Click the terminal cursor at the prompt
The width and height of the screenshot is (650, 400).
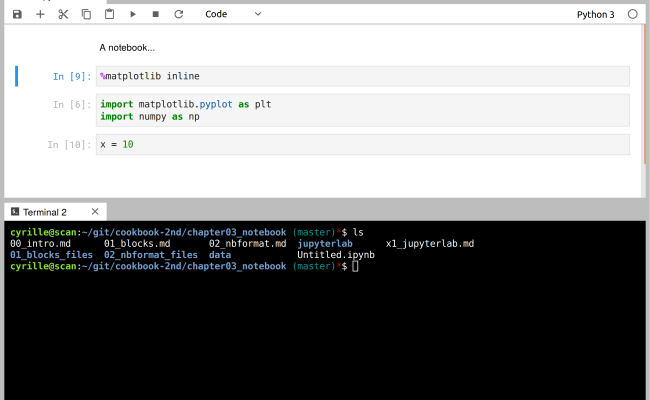click(355, 266)
